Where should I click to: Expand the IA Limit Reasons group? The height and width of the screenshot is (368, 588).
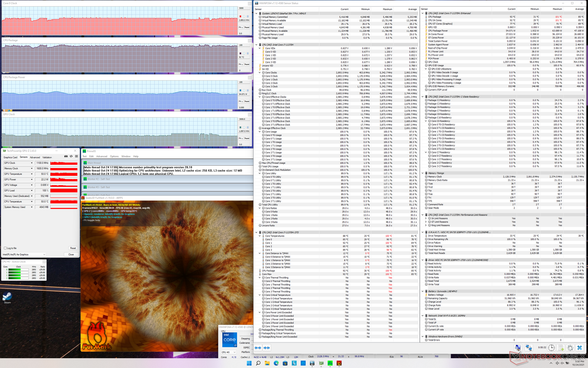pyautogui.click(x=426, y=218)
